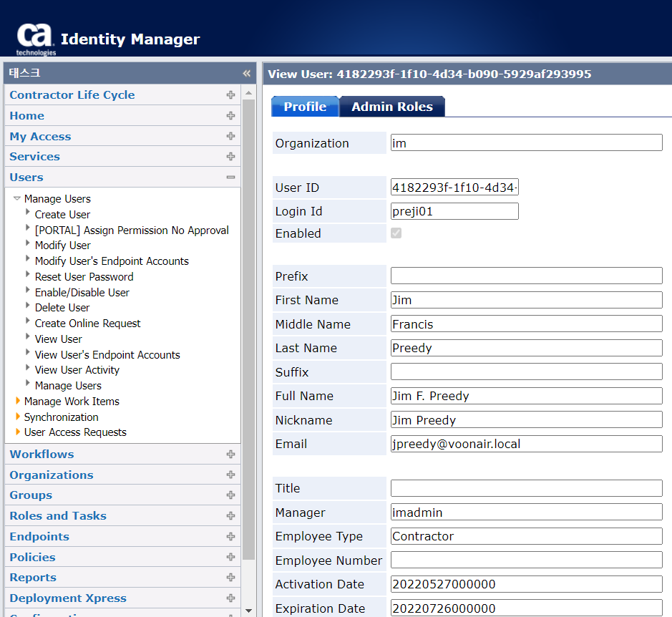The width and height of the screenshot is (672, 617).
Task: Open the Contractor Life Cycle menu
Action: coord(72,94)
